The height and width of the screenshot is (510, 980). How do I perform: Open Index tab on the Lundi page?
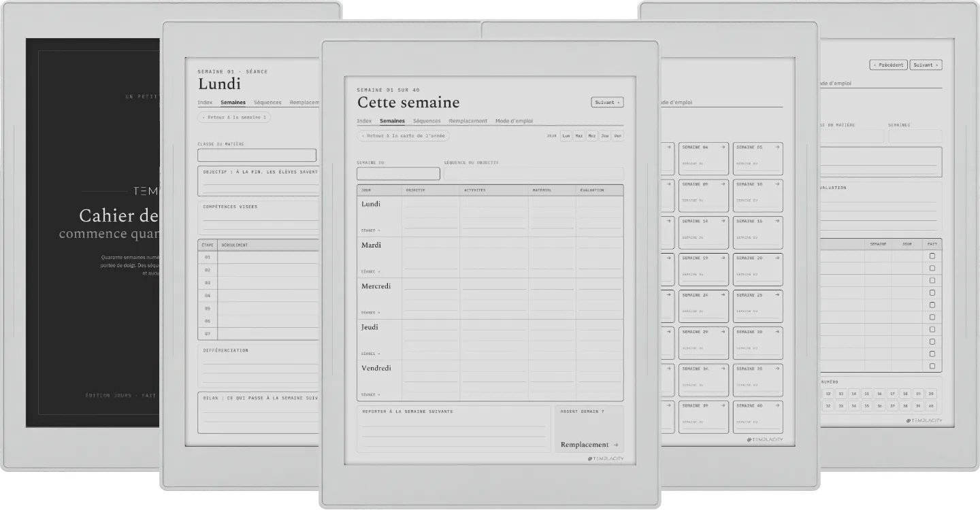tap(205, 103)
